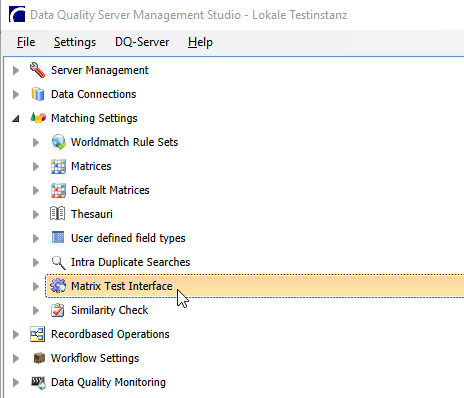Expand the Default Matrices node
The height and width of the screenshot is (398, 464).
(x=36, y=190)
